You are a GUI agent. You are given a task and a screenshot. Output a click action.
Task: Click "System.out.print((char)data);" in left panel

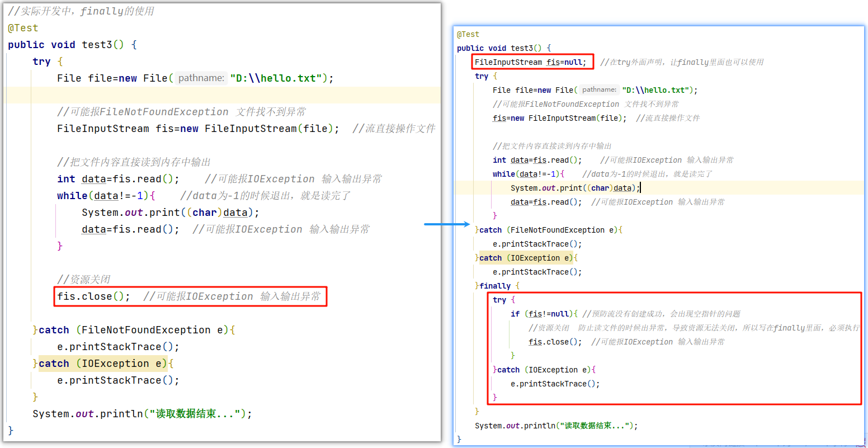pyautogui.click(x=171, y=213)
